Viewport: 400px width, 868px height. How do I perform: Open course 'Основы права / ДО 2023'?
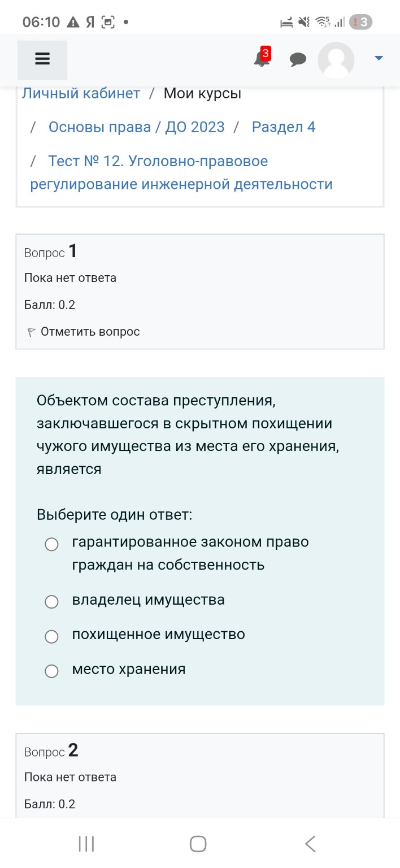coord(137,127)
